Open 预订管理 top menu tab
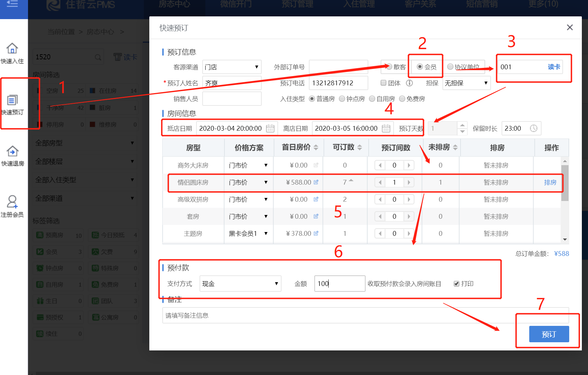The image size is (588, 375). click(x=298, y=4)
